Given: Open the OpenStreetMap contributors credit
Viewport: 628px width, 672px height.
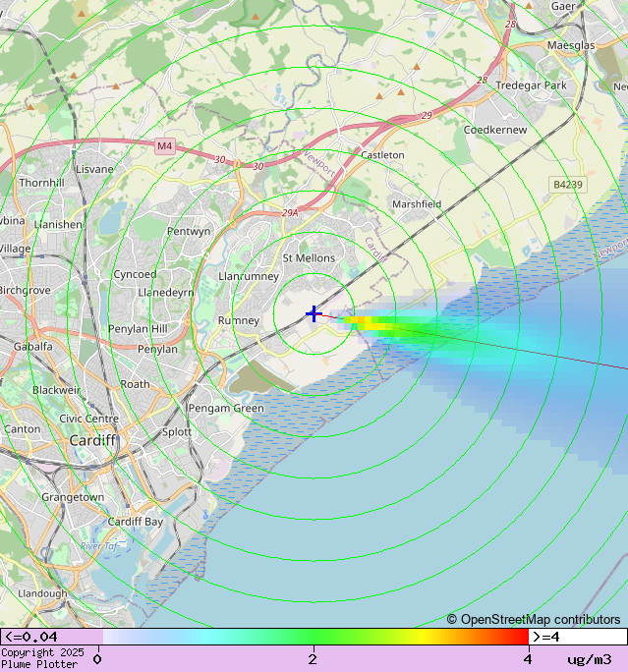Looking at the screenshot, I should [x=534, y=619].
